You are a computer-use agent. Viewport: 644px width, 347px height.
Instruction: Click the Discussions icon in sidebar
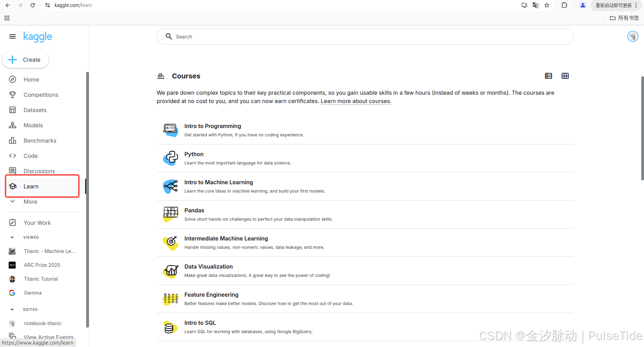coord(13,171)
